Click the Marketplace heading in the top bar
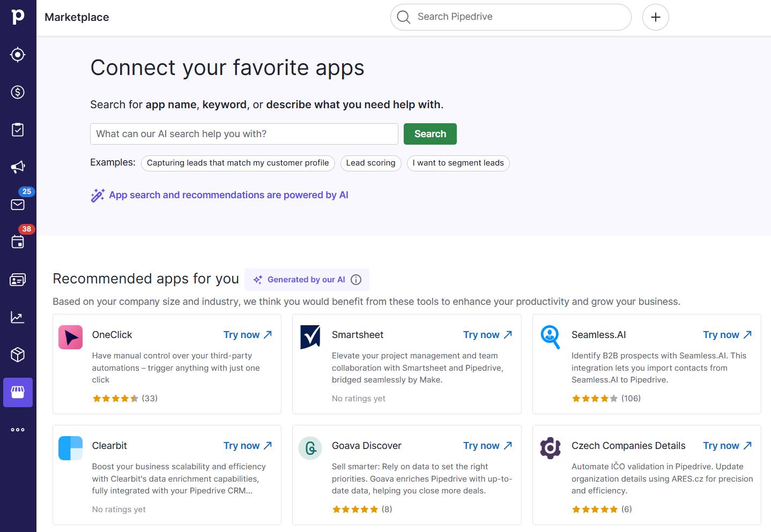The height and width of the screenshot is (532, 771). point(76,17)
